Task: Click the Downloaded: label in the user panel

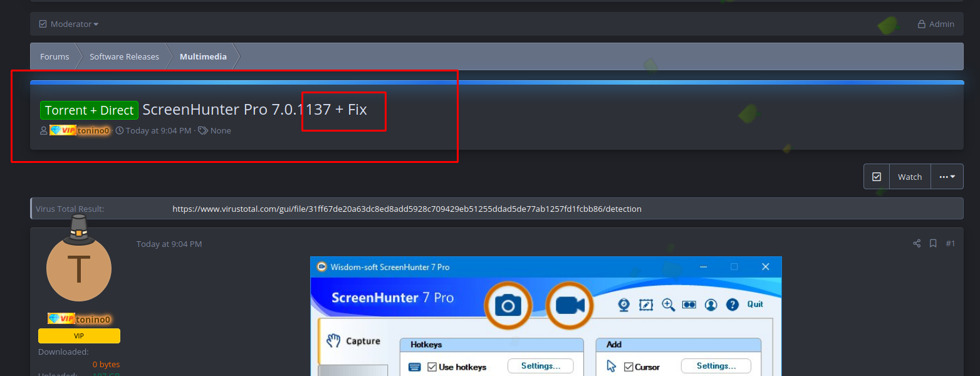Action: pyautogui.click(x=63, y=352)
